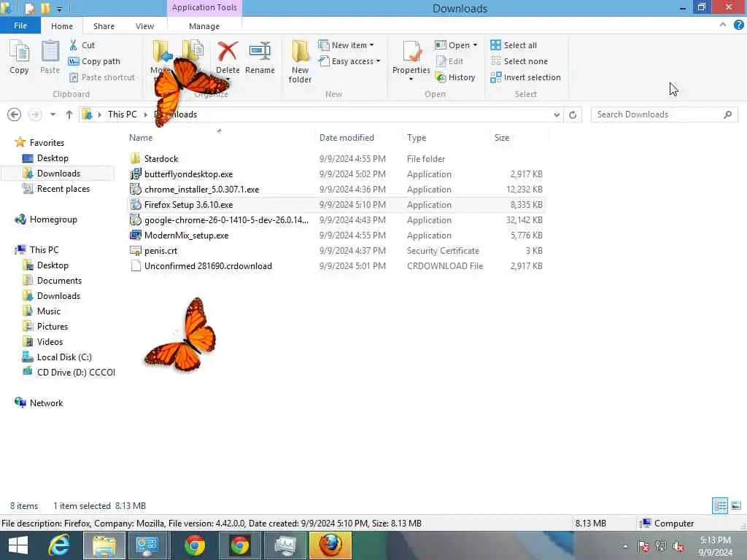Screen dimensions: 747x560
Task: Switch to the Home ribbon tab
Action: pyautogui.click(x=62, y=26)
